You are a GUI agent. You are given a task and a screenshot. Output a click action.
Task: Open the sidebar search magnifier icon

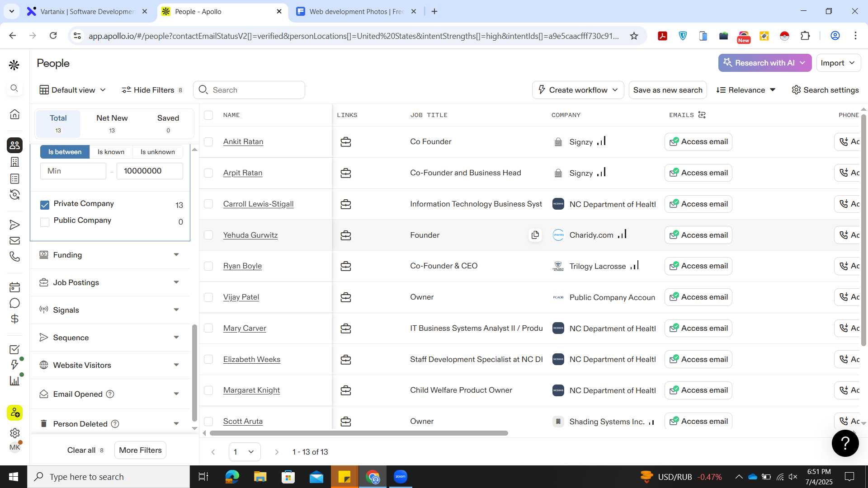pyautogui.click(x=14, y=88)
